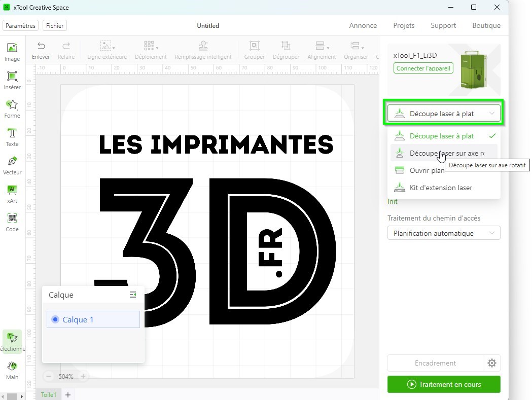
Task: Choose Découpe laser sur axe rotatif option
Action: click(443, 153)
